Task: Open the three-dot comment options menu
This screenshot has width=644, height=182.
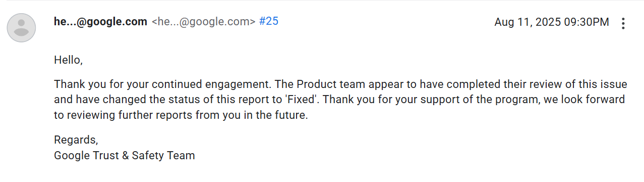Action: 623,23
